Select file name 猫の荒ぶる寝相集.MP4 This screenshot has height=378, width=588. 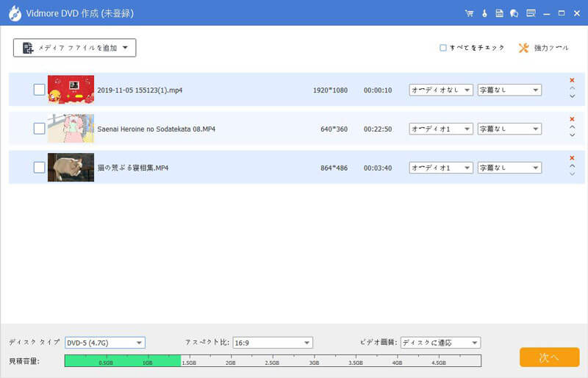point(133,168)
